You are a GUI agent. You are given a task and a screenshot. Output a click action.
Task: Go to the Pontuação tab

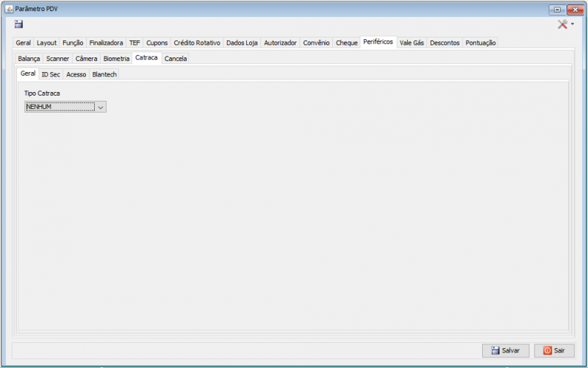[481, 43]
